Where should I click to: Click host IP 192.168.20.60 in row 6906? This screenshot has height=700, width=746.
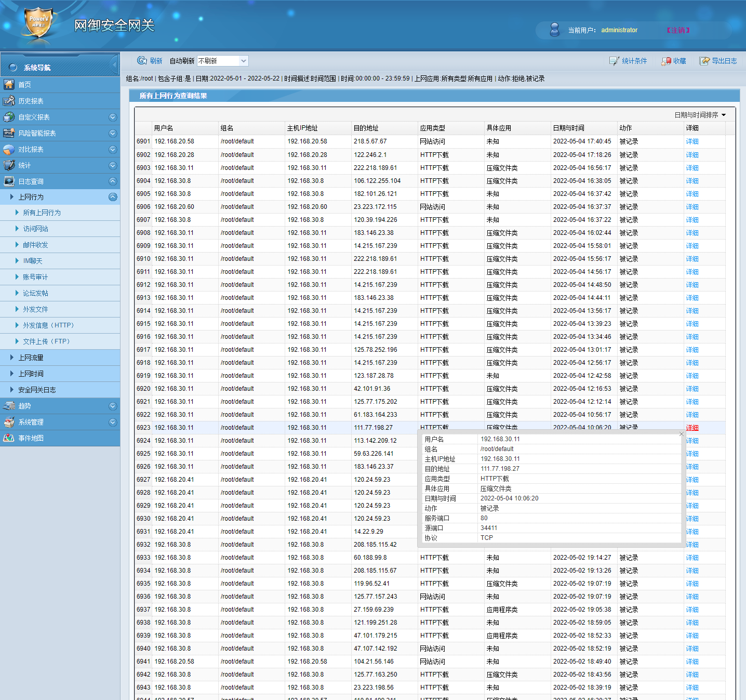pos(308,207)
